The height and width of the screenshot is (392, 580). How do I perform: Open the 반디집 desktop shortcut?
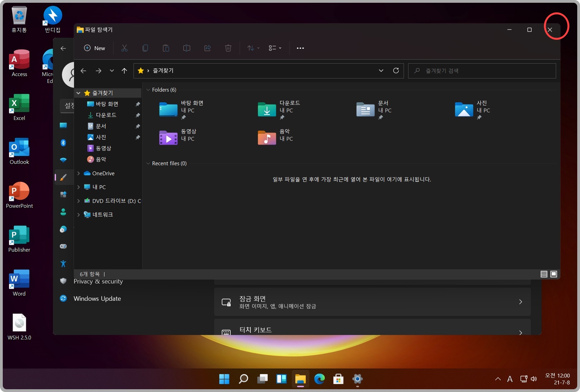click(53, 19)
